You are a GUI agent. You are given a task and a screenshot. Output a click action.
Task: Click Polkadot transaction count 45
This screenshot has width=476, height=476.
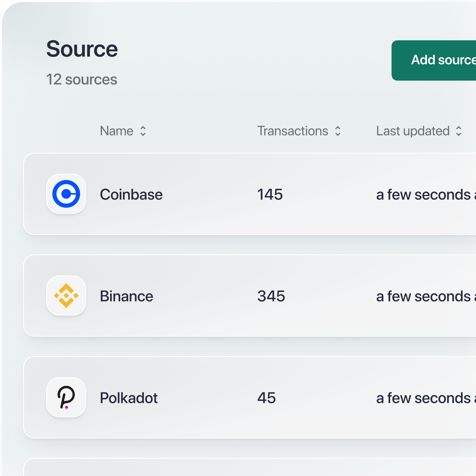[267, 398]
